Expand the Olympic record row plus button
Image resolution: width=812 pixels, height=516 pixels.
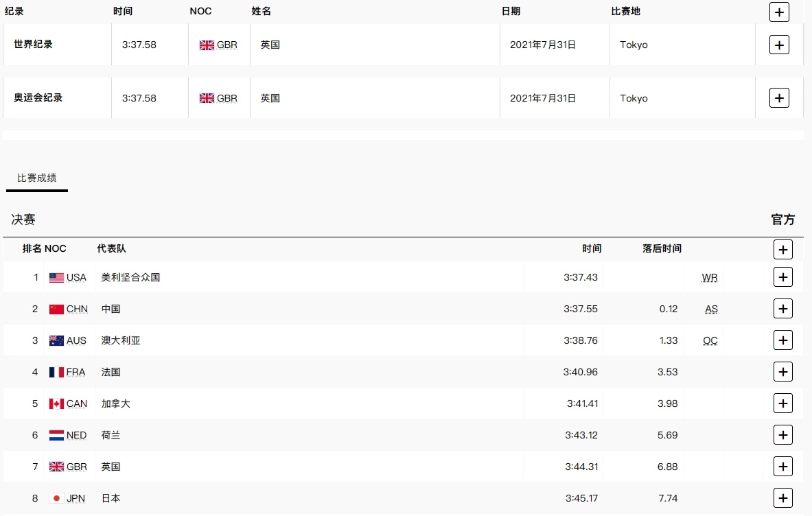pos(779,98)
